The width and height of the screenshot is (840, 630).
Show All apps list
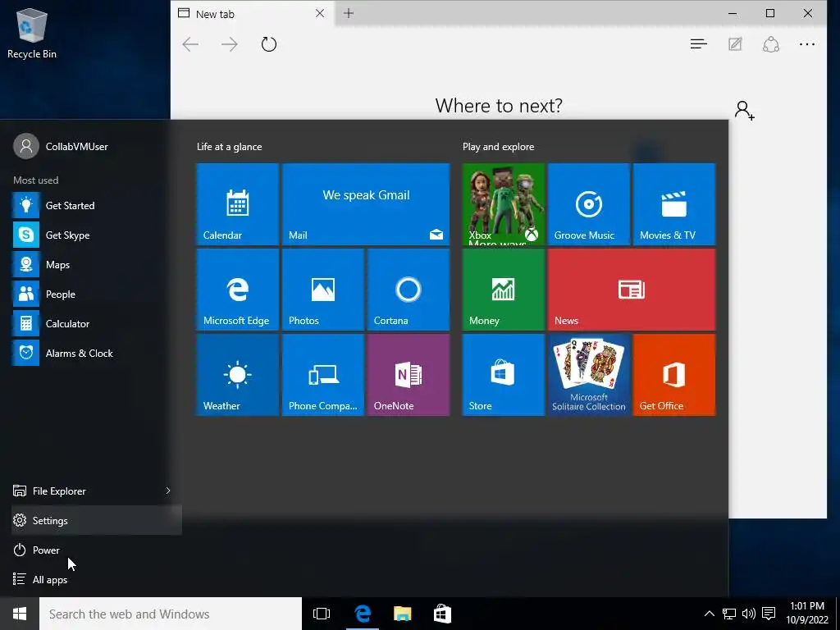(97, 580)
